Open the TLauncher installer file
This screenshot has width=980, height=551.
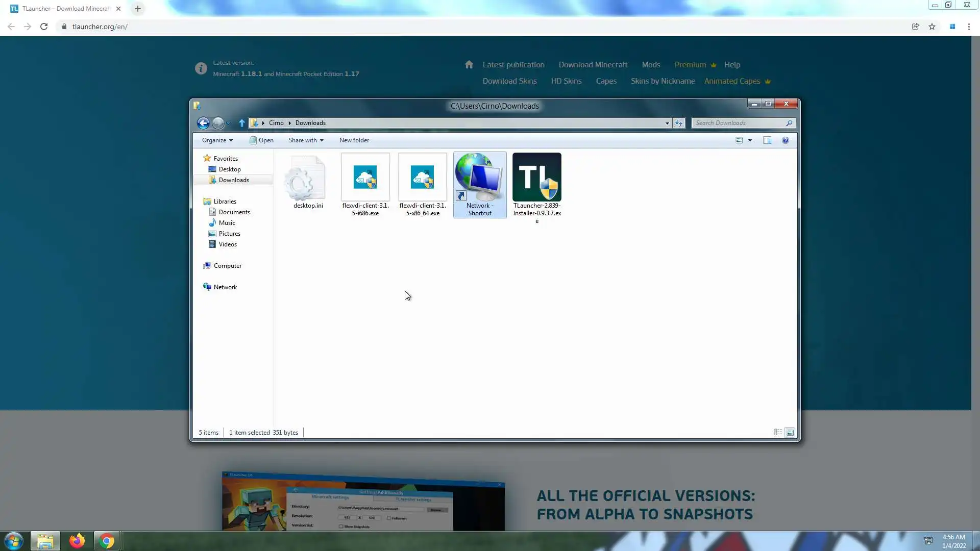[x=536, y=178]
